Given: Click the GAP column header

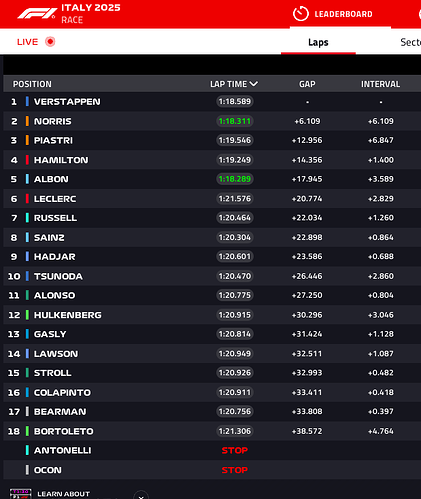Looking at the screenshot, I should coord(307,84).
